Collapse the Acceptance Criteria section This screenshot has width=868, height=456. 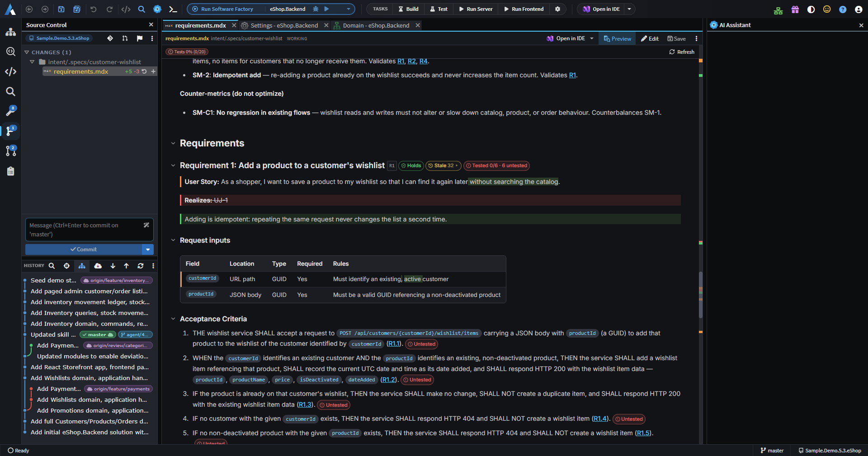point(173,319)
